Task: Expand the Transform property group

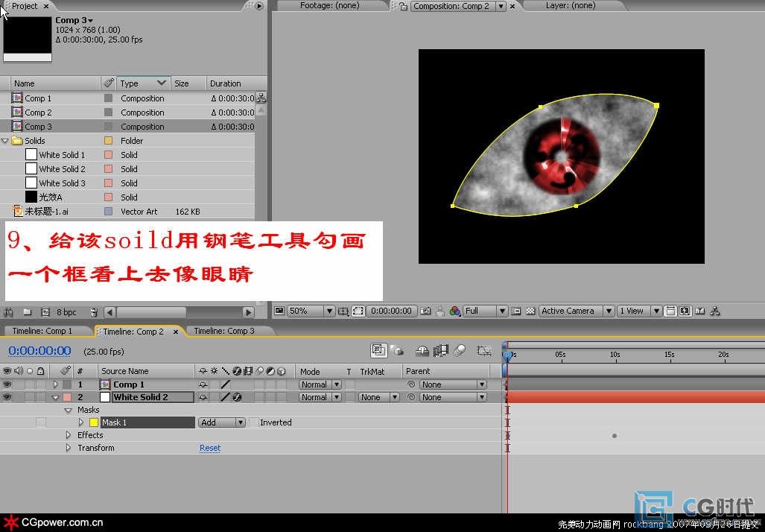Action: click(69, 448)
